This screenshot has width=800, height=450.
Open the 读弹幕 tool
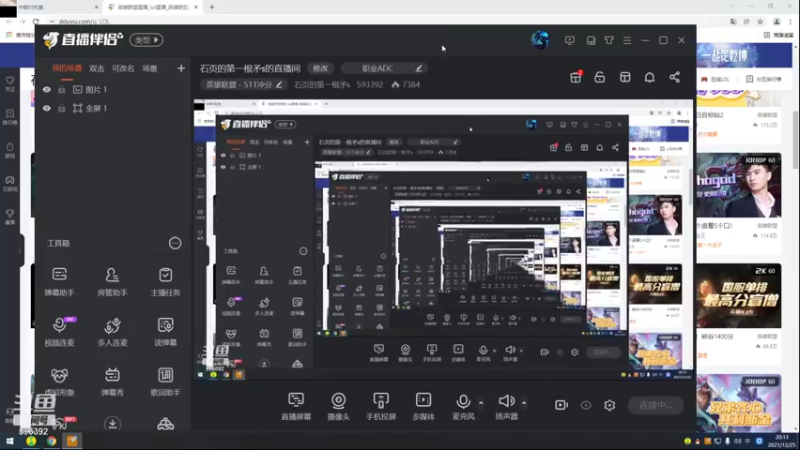pyautogui.click(x=165, y=331)
